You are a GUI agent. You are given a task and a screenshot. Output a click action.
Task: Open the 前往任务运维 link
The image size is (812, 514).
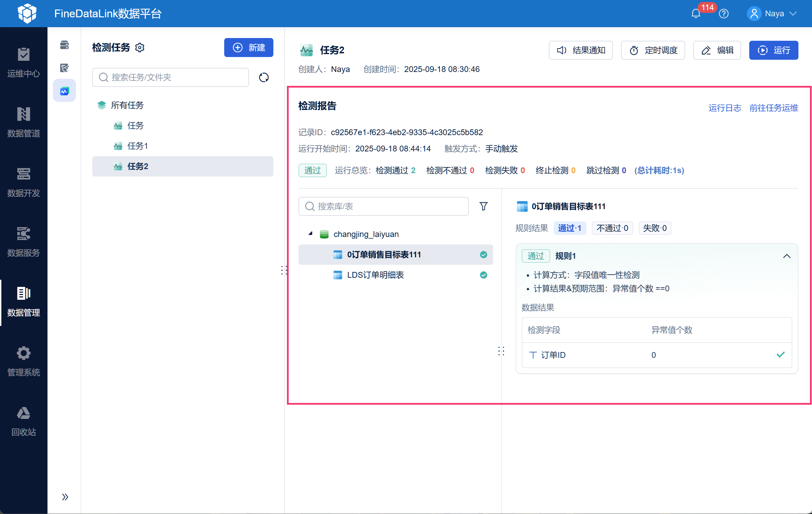point(774,108)
